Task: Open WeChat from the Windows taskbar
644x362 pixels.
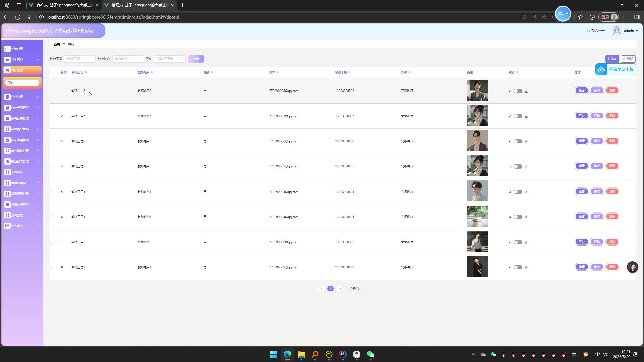Action: (370, 354)
